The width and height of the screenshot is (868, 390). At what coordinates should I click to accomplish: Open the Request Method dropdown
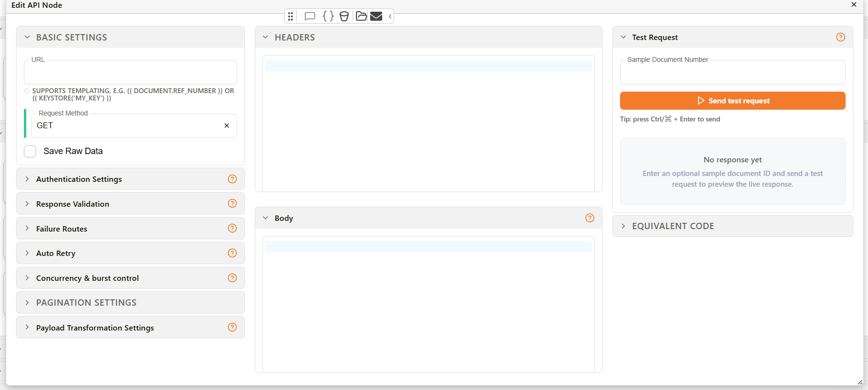click(x=134, y=126)
